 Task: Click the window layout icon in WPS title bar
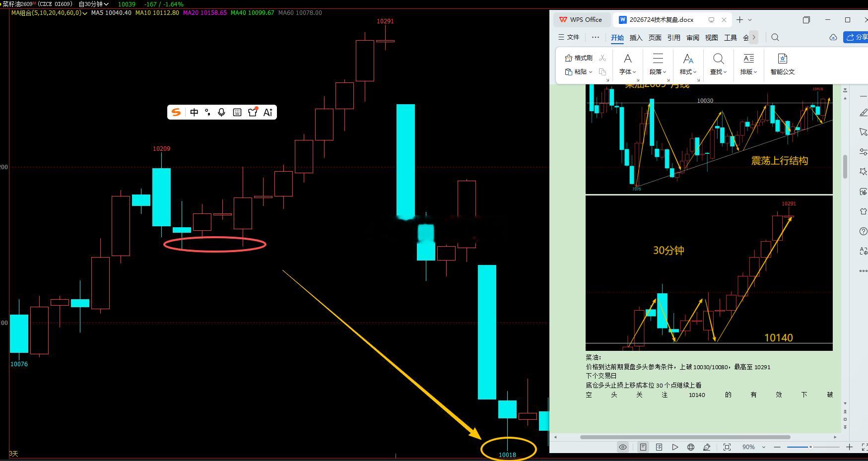806,20
